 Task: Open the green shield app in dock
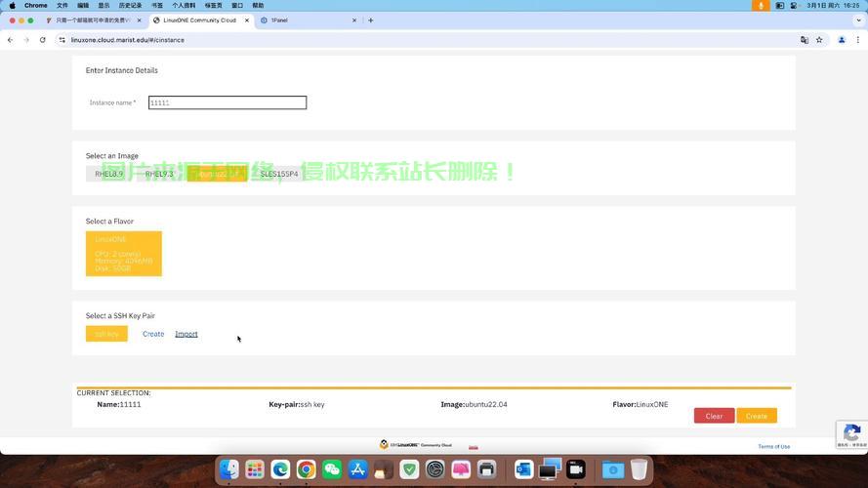[409, 469]
